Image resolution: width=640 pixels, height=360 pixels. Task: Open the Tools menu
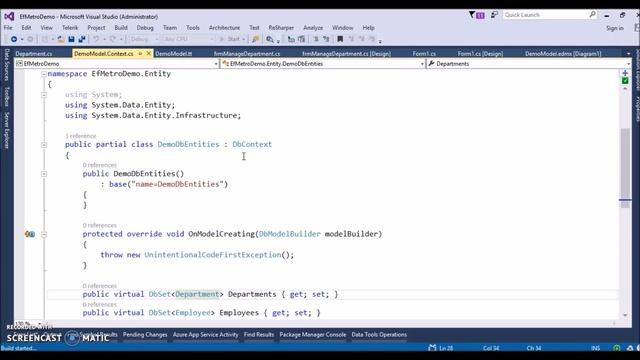click(193, 28)
